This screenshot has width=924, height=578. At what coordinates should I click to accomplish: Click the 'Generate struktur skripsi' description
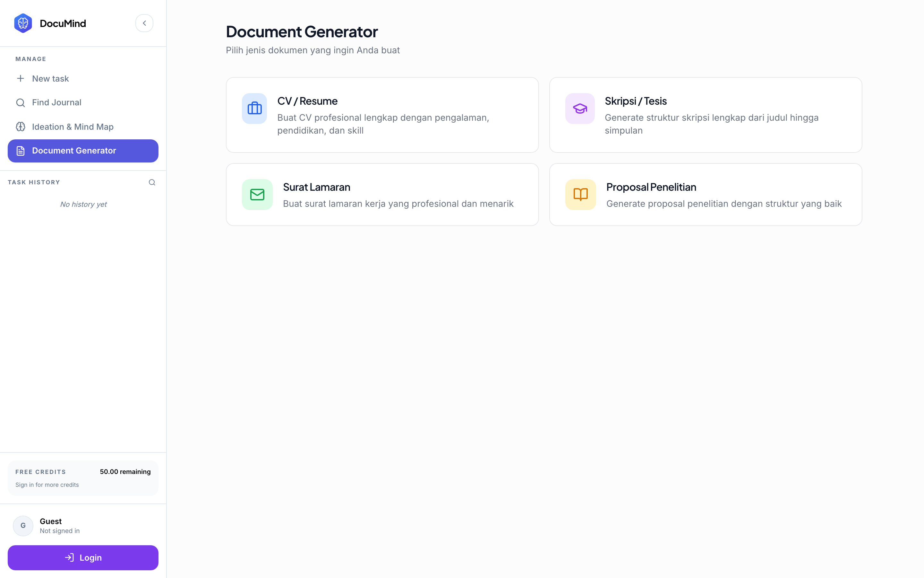pos(712,124)
